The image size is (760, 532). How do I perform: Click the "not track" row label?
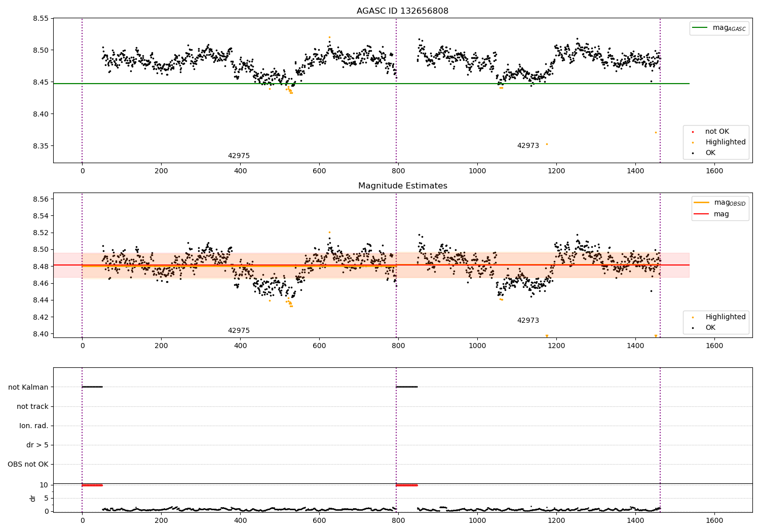[32, 407]
